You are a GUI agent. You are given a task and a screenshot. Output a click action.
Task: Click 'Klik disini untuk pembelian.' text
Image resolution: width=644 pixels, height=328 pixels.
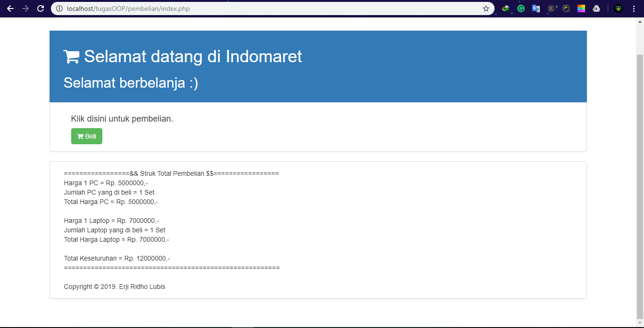tap(122, 119)
